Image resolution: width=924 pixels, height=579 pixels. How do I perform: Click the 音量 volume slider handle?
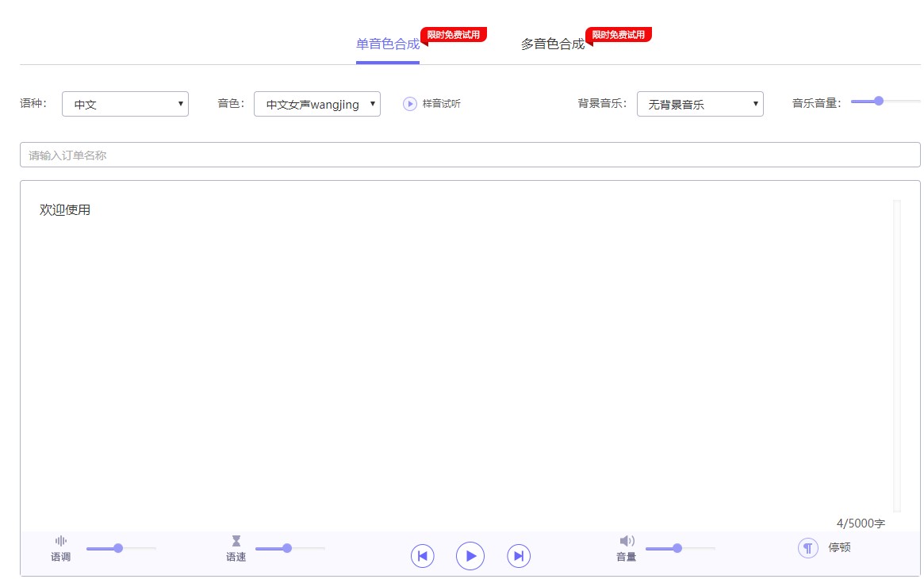tap(677, 548)
